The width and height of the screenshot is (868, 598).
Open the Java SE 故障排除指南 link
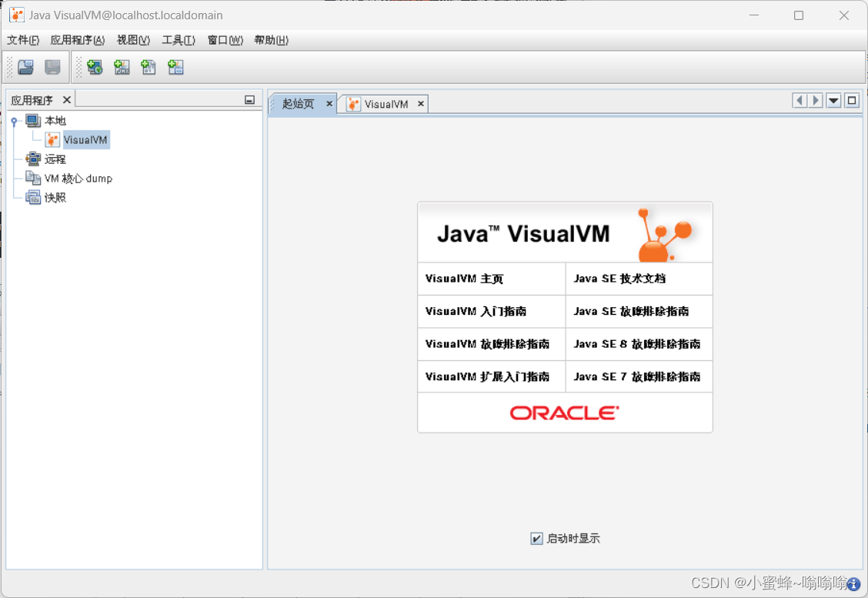tap(631, 311)
